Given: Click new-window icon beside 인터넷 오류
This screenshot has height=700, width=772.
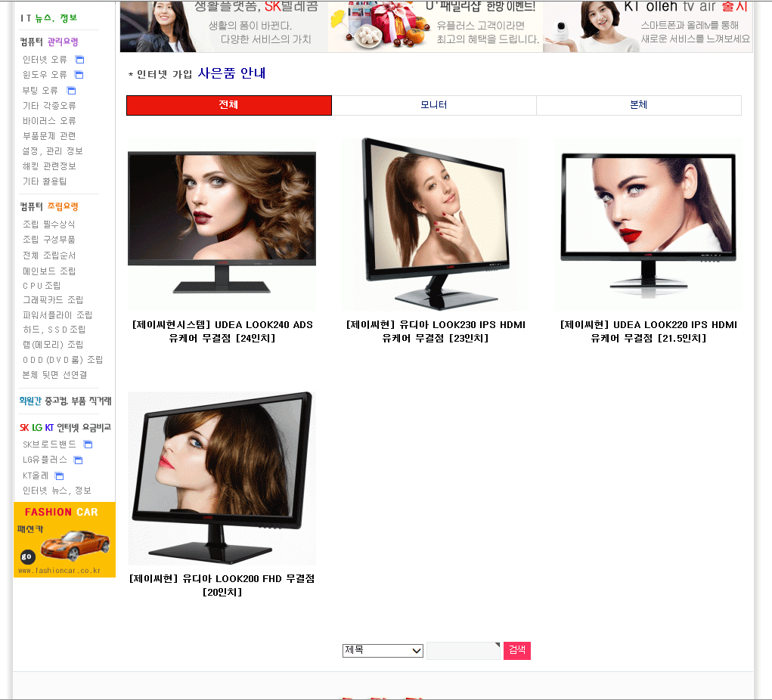Looking at the screenshot, I should tap(79, 60).
